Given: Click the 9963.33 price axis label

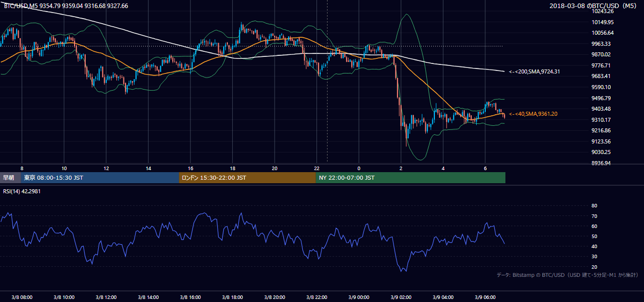Looking at the screenshot, I should (x=602, y=44).
